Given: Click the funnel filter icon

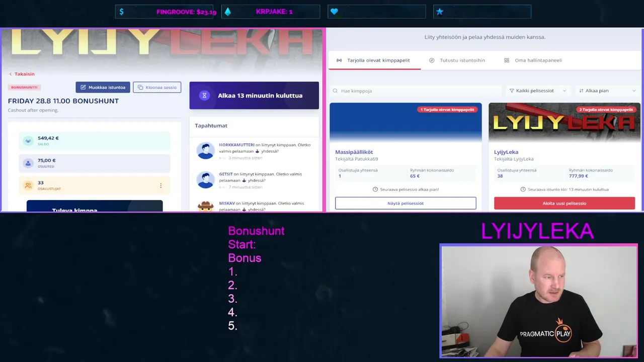Looking at the screenshot, I should pyautogui.click(x=512, y=91).
